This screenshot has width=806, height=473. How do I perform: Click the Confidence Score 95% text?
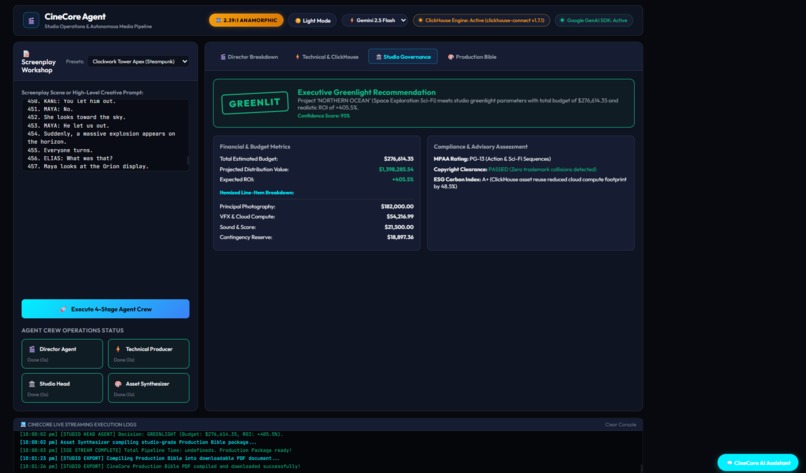click(323, 116)
